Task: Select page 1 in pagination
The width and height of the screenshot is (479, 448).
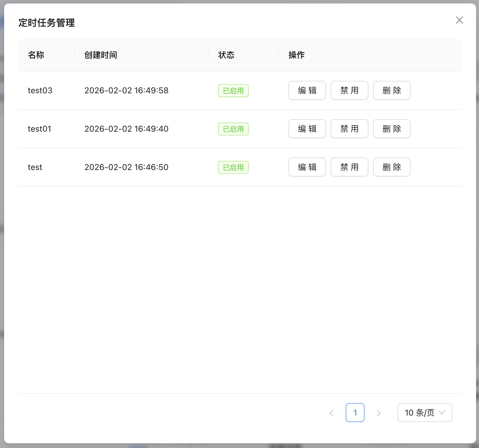Action: [x=355, y=413]
